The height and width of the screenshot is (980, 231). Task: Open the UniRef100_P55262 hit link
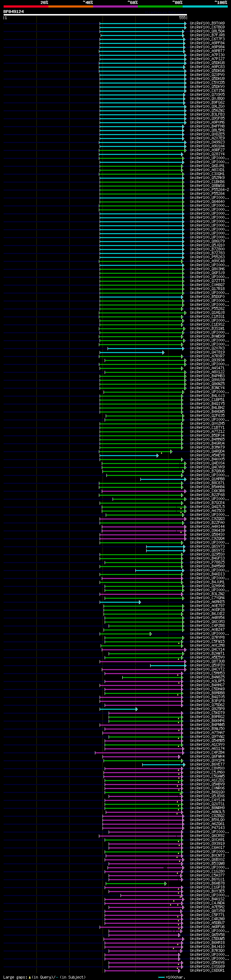[x=208, y=309]
